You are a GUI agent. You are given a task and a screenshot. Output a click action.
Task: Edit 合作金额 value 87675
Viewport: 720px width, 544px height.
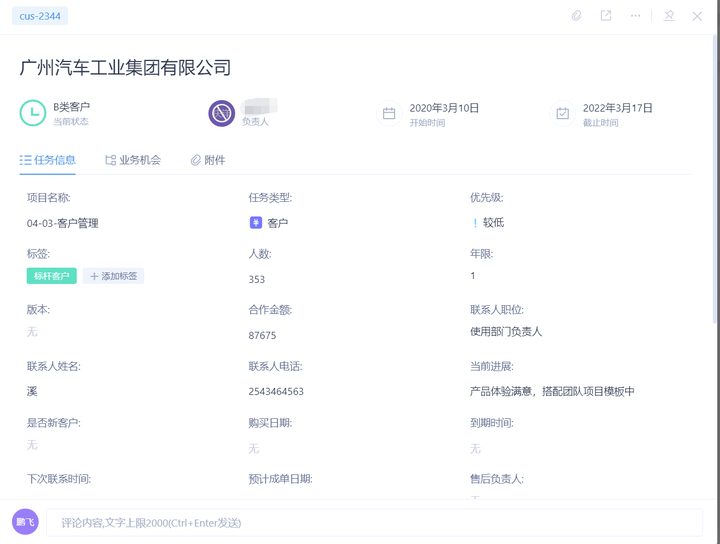[x=262, y=336]
